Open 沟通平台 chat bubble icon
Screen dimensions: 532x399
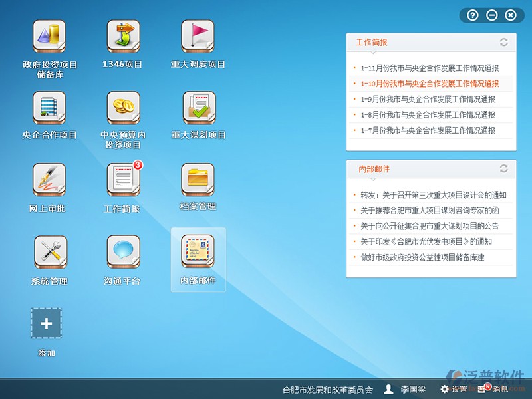tap(124, 253)
